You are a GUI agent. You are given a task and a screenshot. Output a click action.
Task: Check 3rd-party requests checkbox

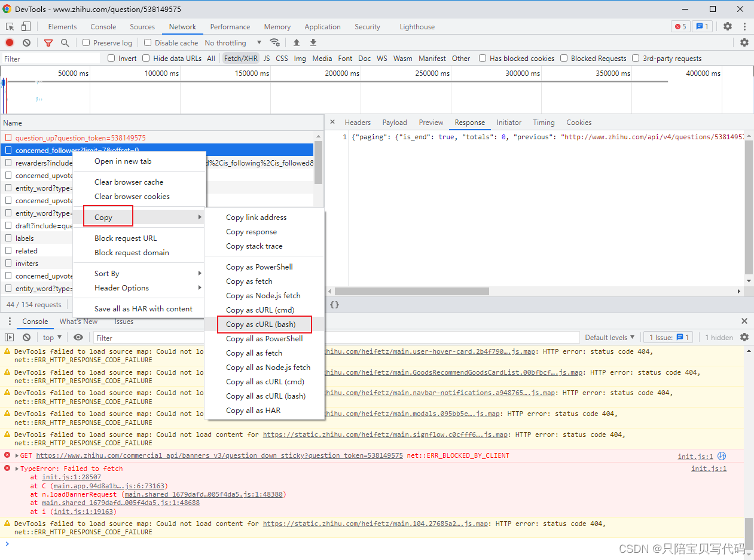tap(636, 58)
